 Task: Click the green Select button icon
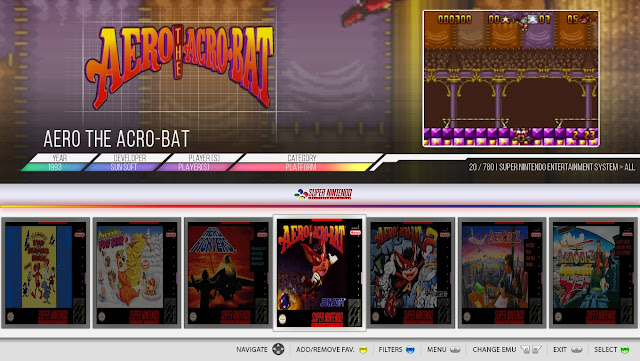(624, 350)
